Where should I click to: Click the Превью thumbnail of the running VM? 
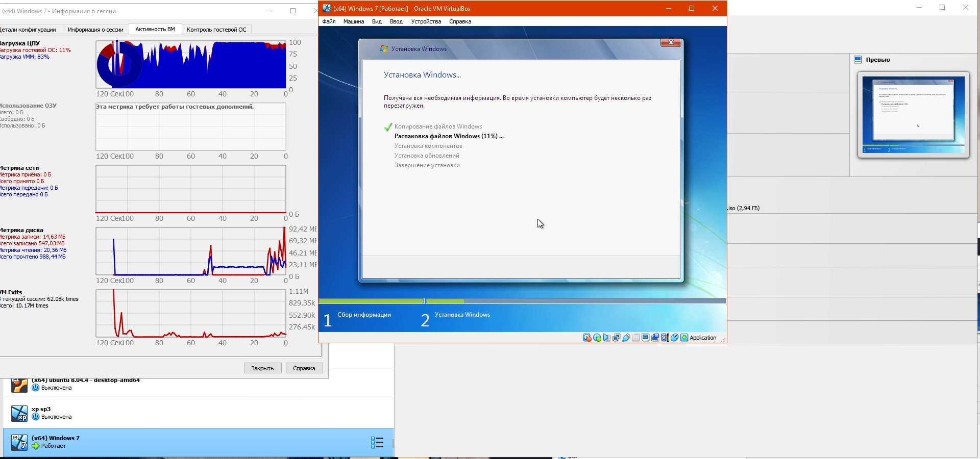[914, 115]
